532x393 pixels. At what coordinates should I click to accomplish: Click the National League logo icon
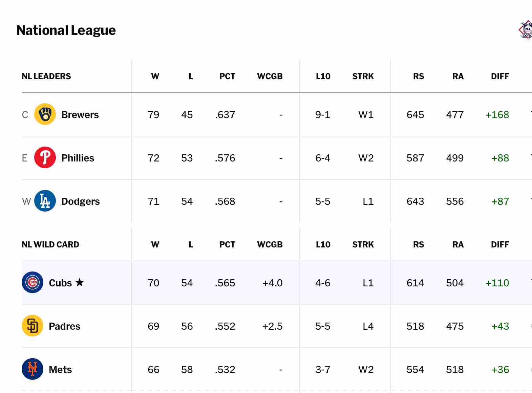coord(526,30)
